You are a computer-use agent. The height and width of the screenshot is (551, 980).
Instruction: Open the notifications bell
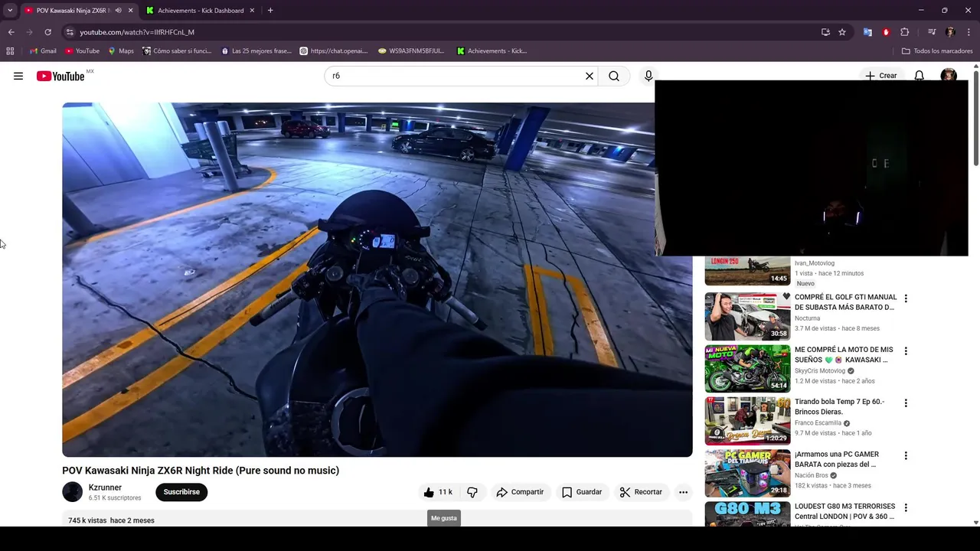[920, 76]
